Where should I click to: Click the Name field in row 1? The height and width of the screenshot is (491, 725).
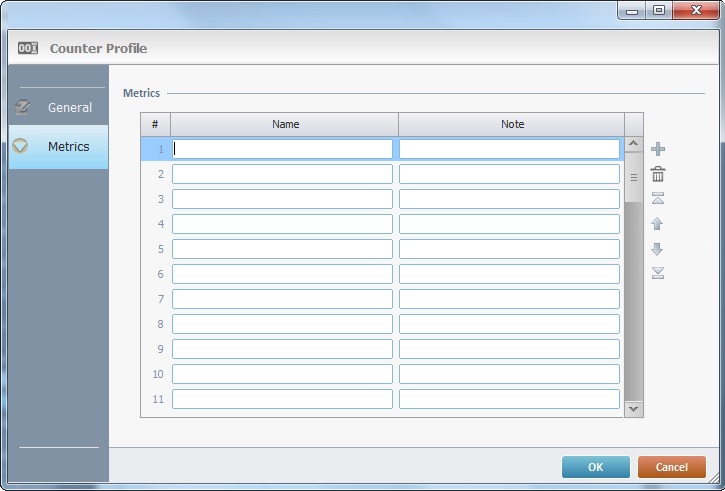(282, 149)
